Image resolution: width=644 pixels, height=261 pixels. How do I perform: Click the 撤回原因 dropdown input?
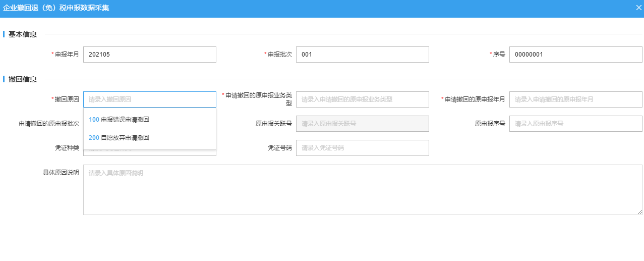point(149,99)
